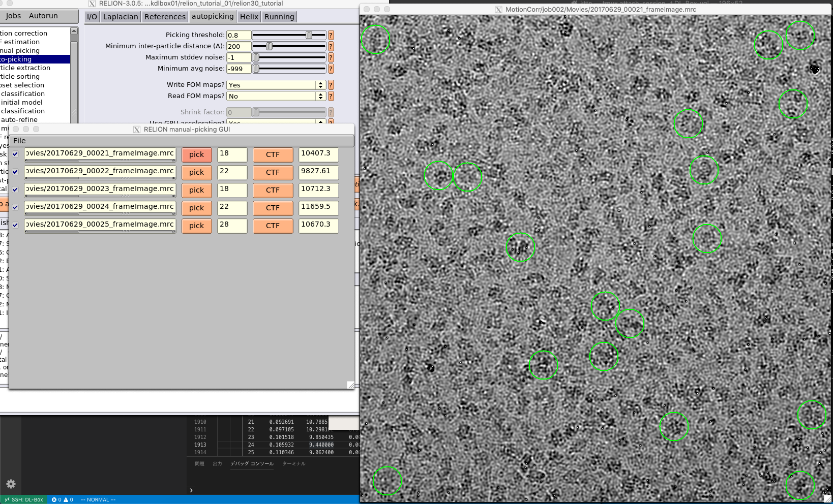Toggle checkbox for 00024_frameImage.mrc
Image resolution: width=833 pixels, height=504 pixels.
point(15,207)
